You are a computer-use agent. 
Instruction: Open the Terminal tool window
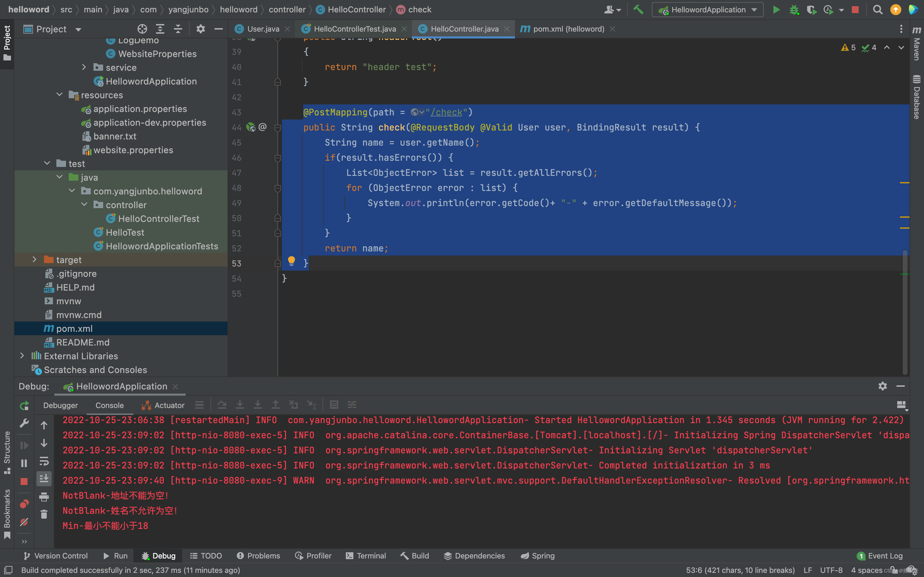365,556
